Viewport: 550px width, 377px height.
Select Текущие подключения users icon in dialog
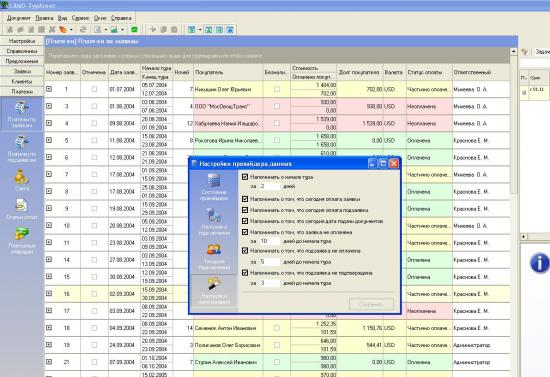point(214,249)
